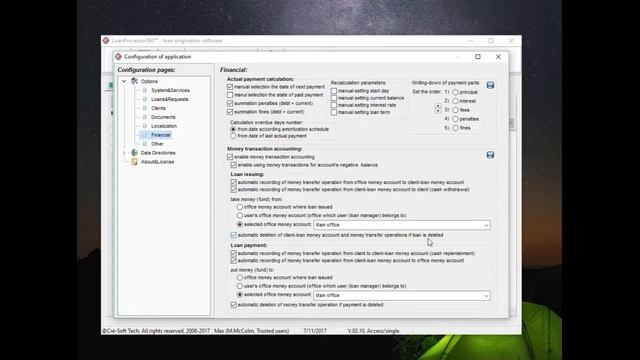The width and height of the screenshot is (640, 360).
Task: Toggle loan payment transfer to office money account
Action: (x=233, y=260)
